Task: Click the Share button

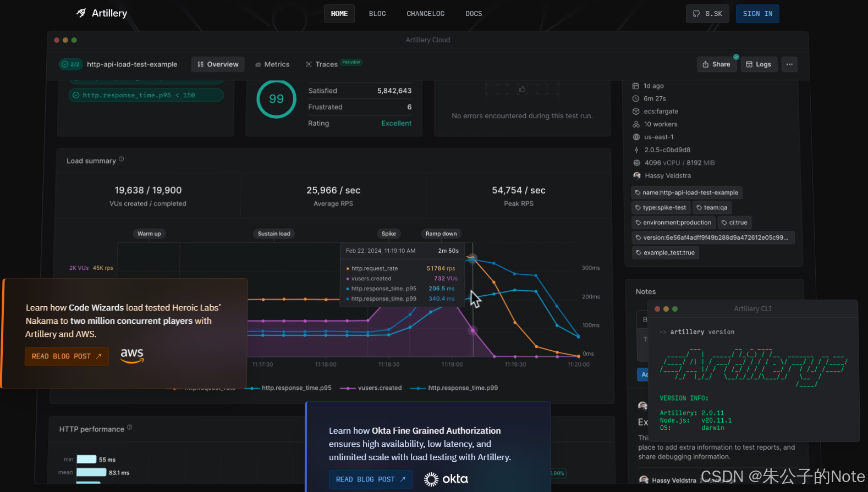Action: pyautogui.click(x=717, y=64)
